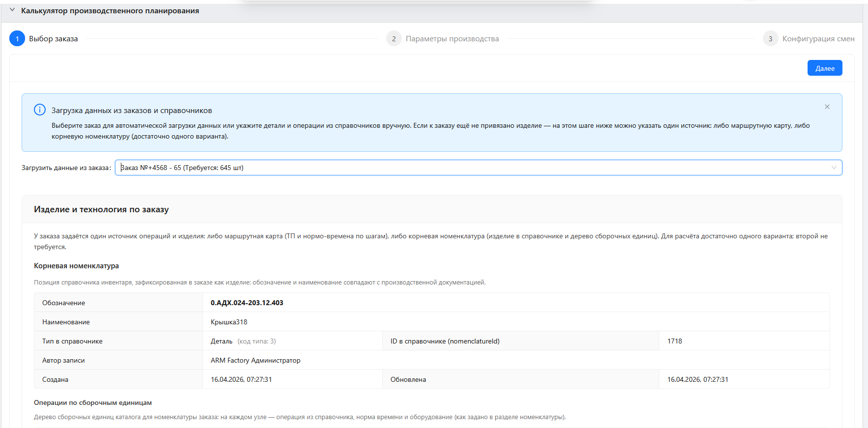Image resolution: width=868 pixels, height=428 pixels.
Task: Click the Крышка318 name value
Action: 229,322
